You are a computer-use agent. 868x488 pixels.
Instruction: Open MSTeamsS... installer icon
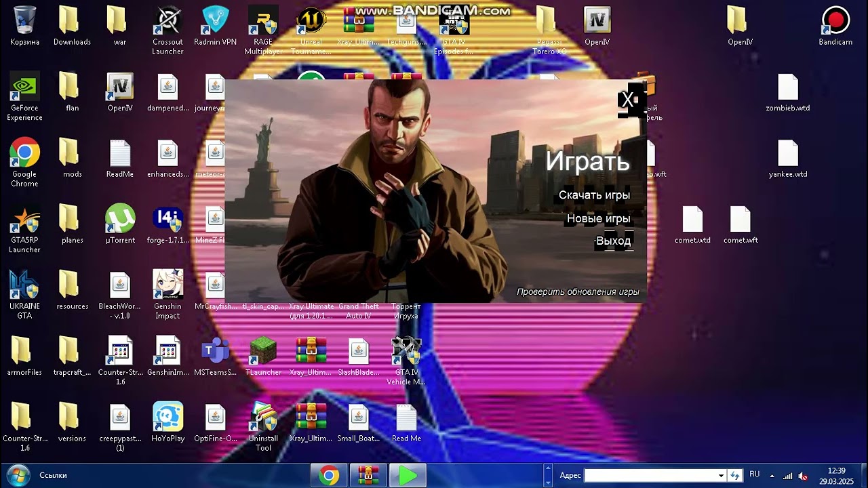216,357
